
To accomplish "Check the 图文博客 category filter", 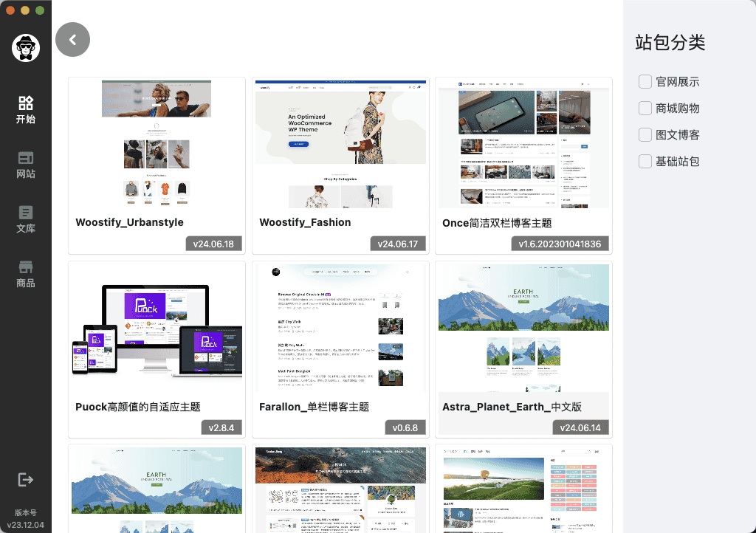I will click(x=645, y=134).
